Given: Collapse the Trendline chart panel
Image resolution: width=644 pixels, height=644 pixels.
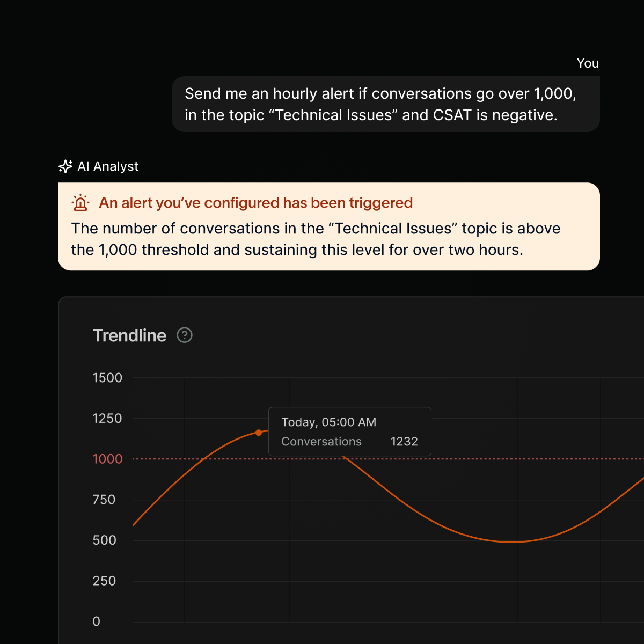Looking at the screenshot, I should click(x=129, y=335).
